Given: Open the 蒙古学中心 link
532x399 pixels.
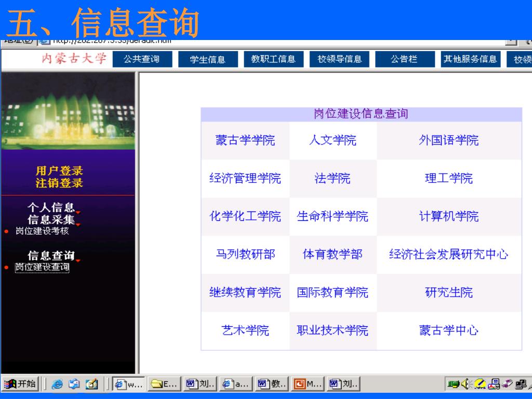Looking at the screenshot, I should pyautogui.click(x=449, y=330).
